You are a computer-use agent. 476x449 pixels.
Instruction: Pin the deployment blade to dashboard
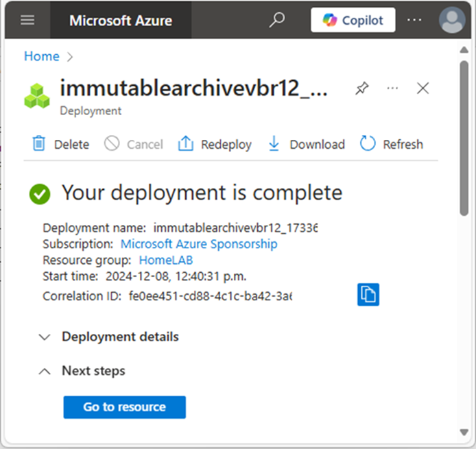point(362,88)
